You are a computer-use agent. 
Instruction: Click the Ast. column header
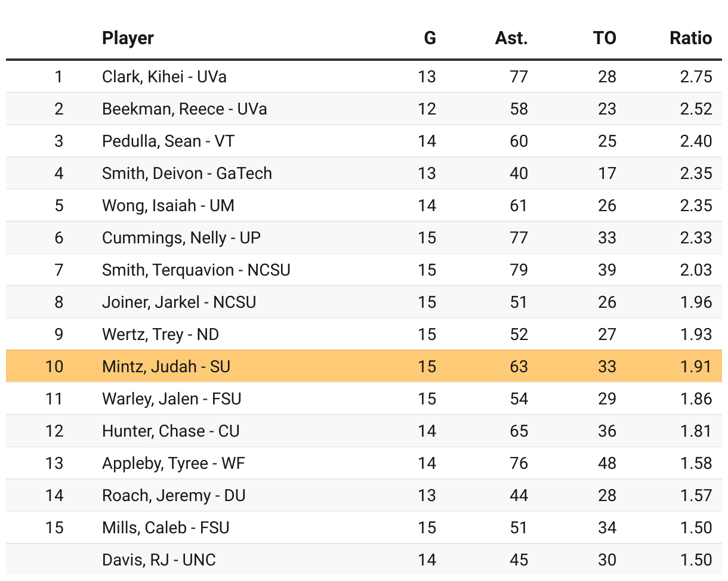pos(511,38)
